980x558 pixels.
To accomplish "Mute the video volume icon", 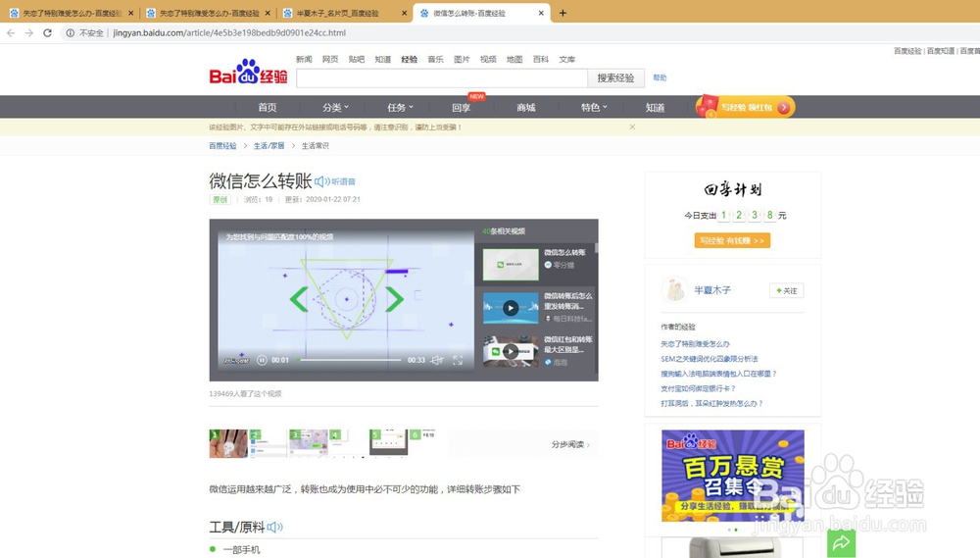I will point(437,360).
